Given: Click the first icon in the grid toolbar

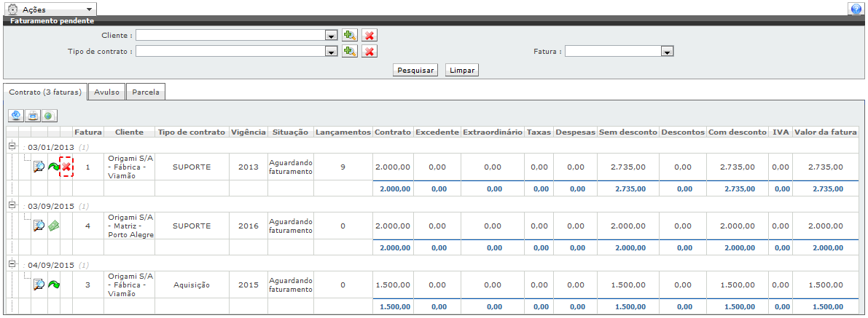Looking at the screenshot, I should pos(16,116).
